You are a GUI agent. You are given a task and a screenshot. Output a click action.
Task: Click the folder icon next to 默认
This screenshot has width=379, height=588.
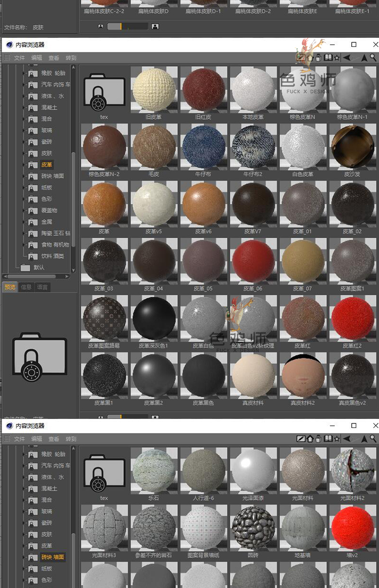(x=25, y=268)
